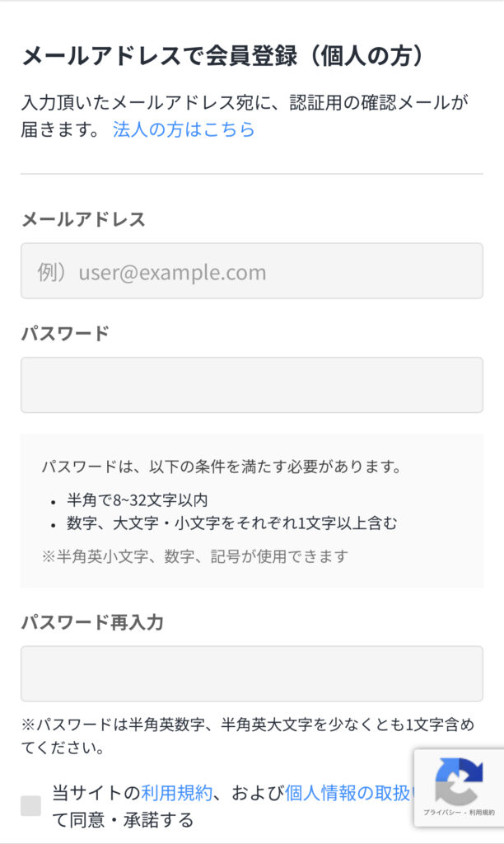This screenshot has height=844, width=504.
Task: Click the パスワード field label
Action: [x=65, y=333]
